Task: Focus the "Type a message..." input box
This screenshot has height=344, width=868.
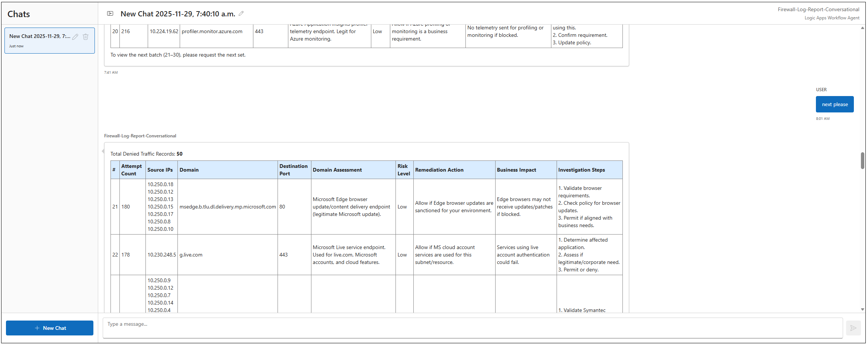Action: pyautogui.click(x=472, y=328)
